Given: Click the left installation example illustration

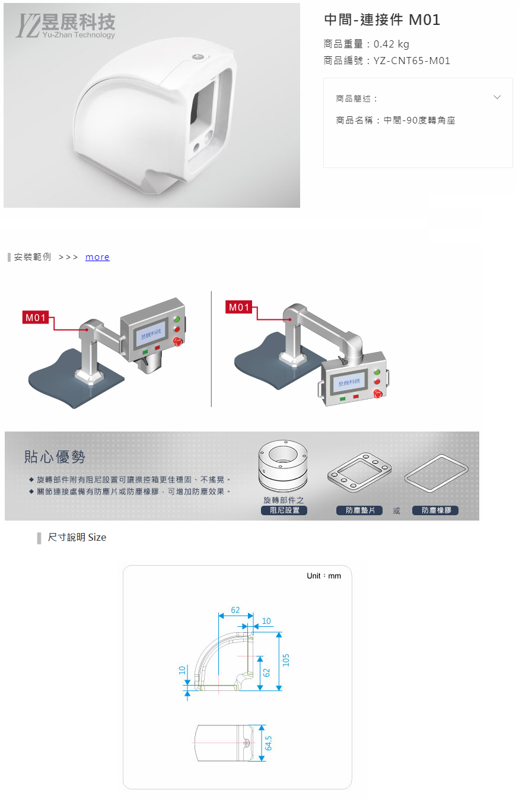Looking at the screenshot, I should pos(106,350).
